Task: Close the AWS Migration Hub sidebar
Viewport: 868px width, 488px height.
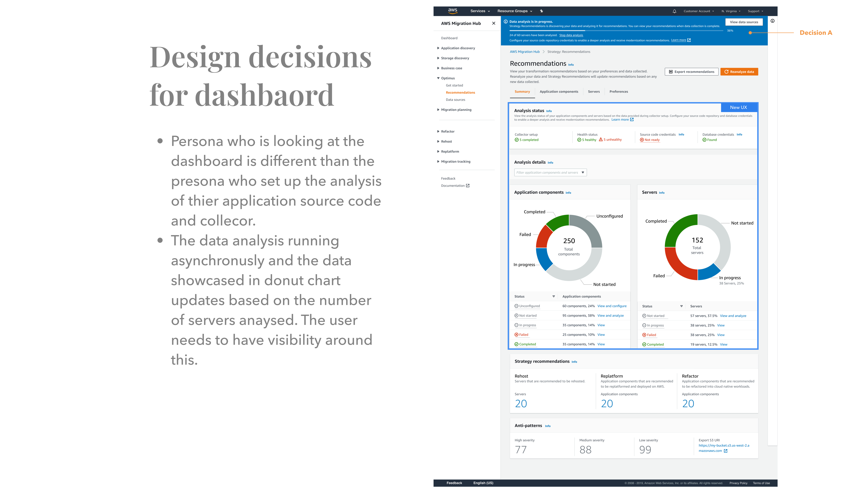Action: click(494, 23)
